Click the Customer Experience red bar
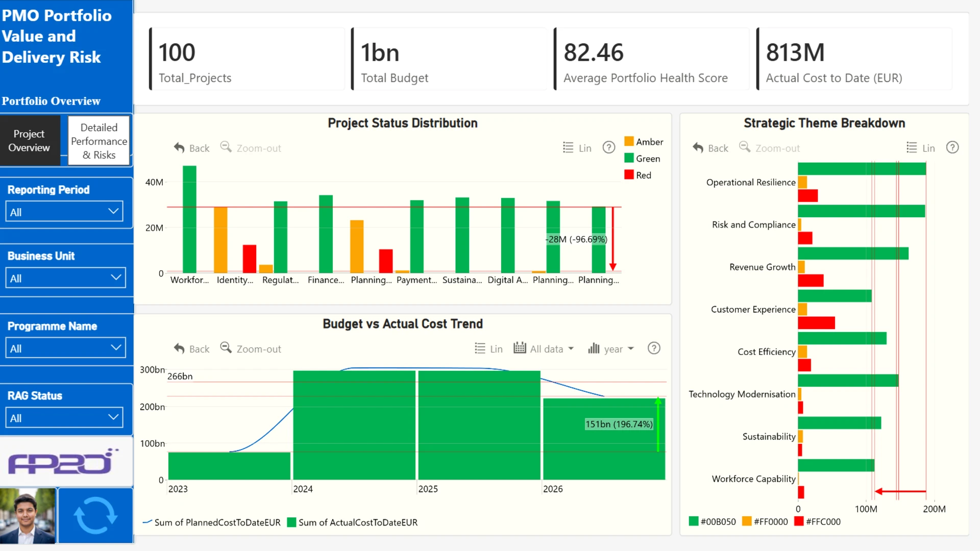 click(816, 322)
